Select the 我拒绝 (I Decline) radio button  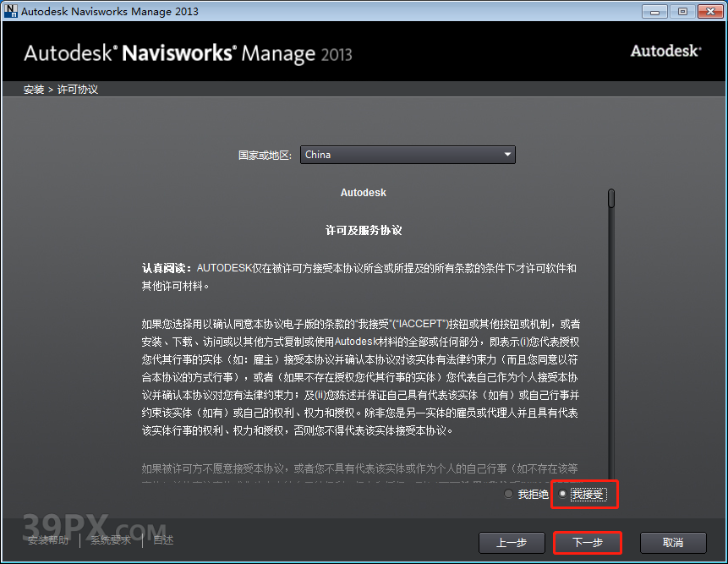tap(508, 494)
